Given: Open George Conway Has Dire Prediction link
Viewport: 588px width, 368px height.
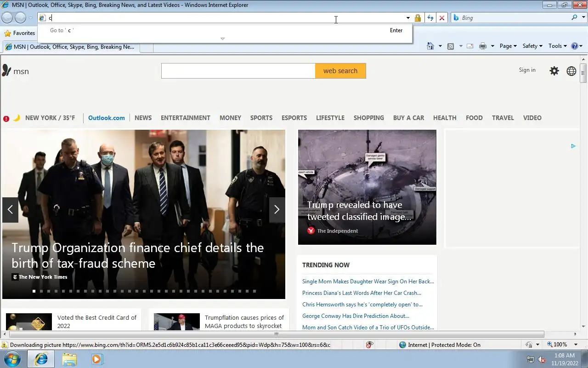Looking at the screenshot, I should [356, 316].
